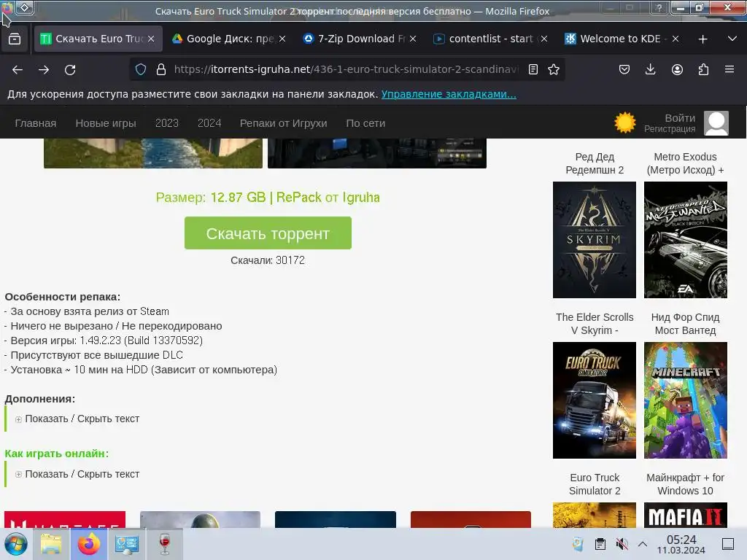Viewport: 747px width, 560px height.
Task: Open system settings taskbar icon
Action: (127, 544)
